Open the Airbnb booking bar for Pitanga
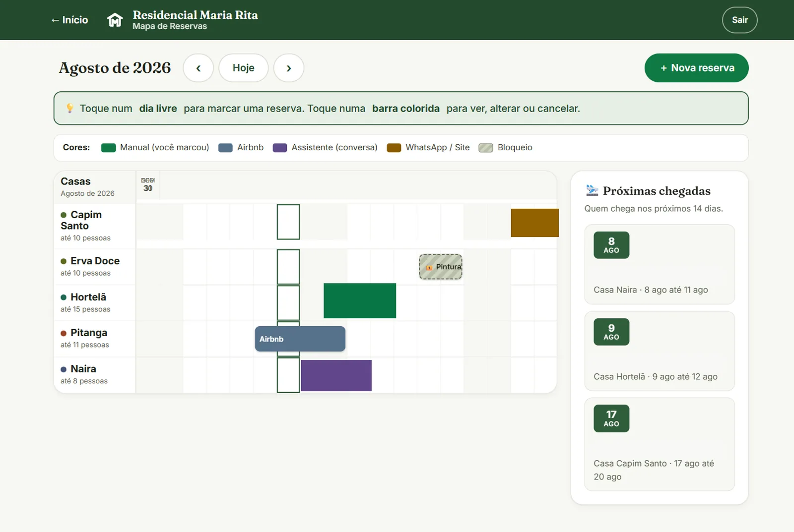Image resolution: width=794 pixels, height=532 pixels. point(300,339)
